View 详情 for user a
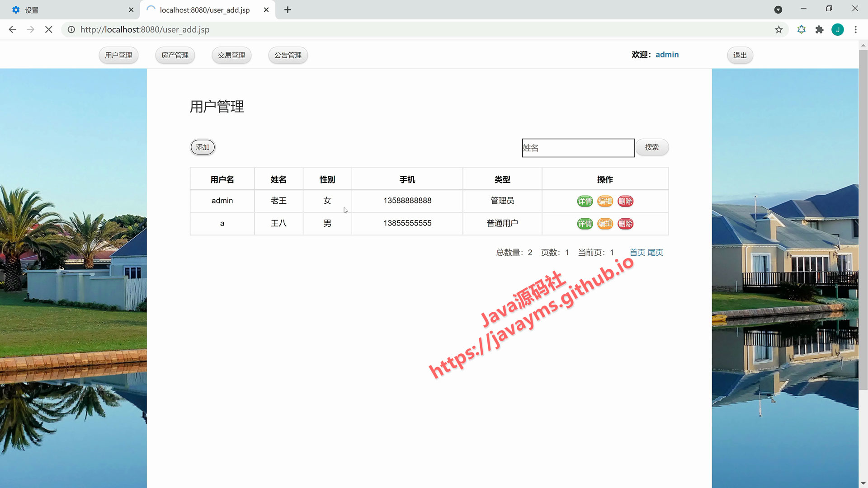Viewport: 868px width, 488px height. pyautogui.click(x=585, y=224)
